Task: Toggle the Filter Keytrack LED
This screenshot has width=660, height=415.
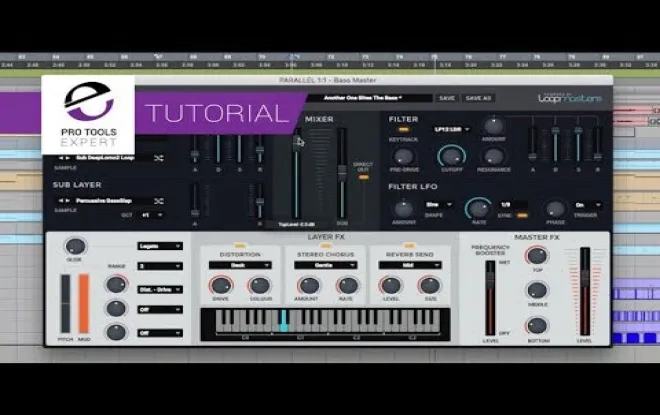Action: (x=403, y=130)
